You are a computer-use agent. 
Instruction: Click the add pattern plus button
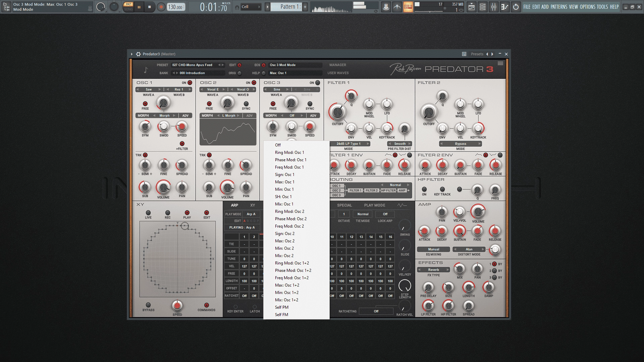pos(305,7)
